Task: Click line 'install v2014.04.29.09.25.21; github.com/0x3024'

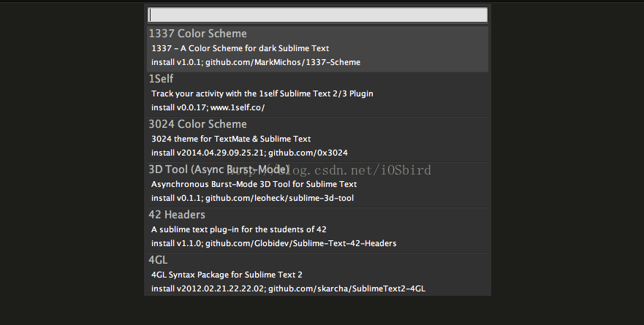Action: pyautogui.click(x=250, y=153)
